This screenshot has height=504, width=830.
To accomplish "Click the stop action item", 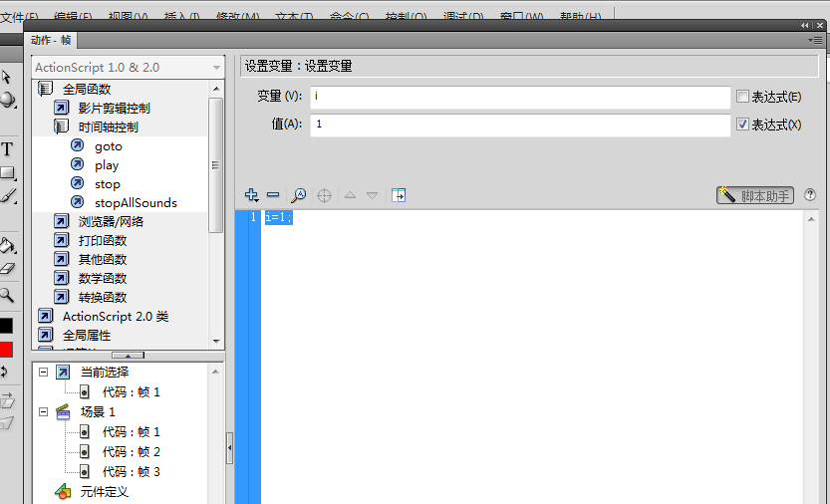I will coord(107,184).
